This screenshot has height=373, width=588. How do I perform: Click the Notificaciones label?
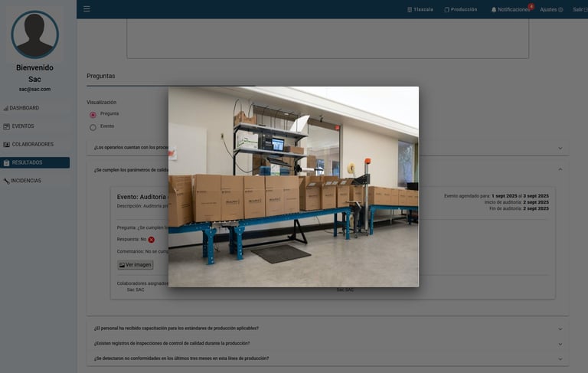pos(514,10)
